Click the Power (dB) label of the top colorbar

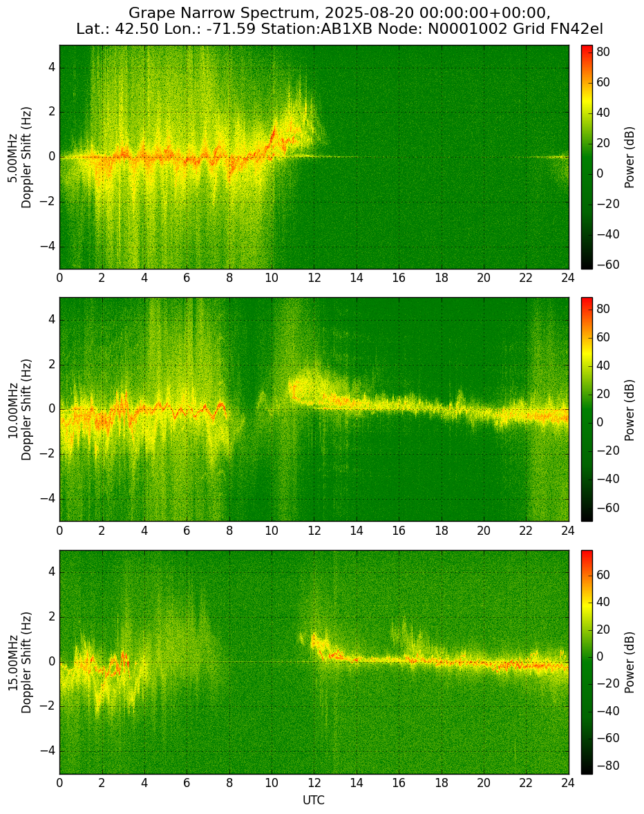point(629,158)
